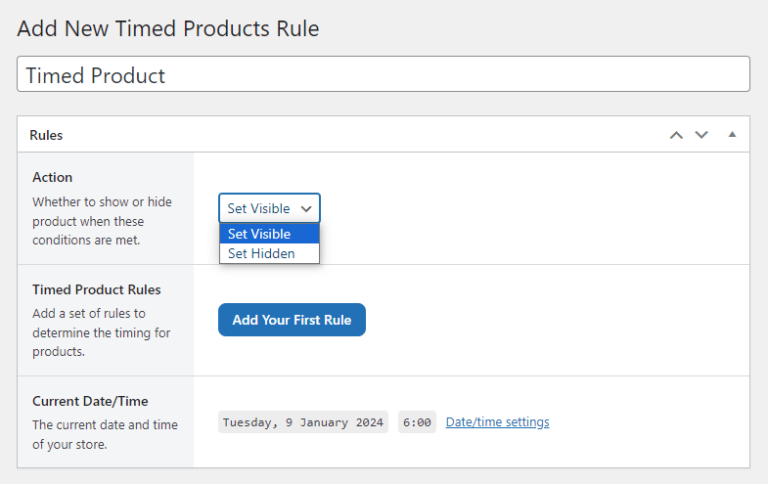The image size is (768, 484).
Task: Open the Date/time settings link
Action: (x=497, y=422)
